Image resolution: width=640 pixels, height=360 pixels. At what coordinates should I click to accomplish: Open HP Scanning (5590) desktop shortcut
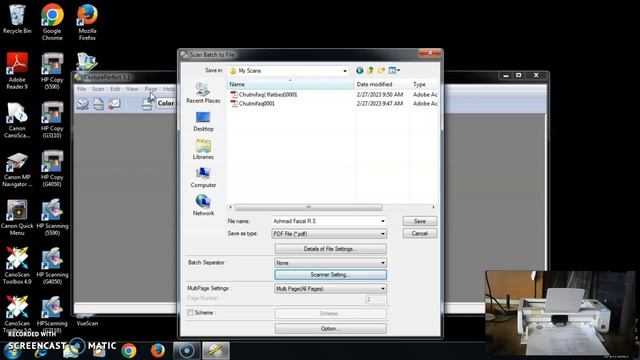(x=52, y=218)
